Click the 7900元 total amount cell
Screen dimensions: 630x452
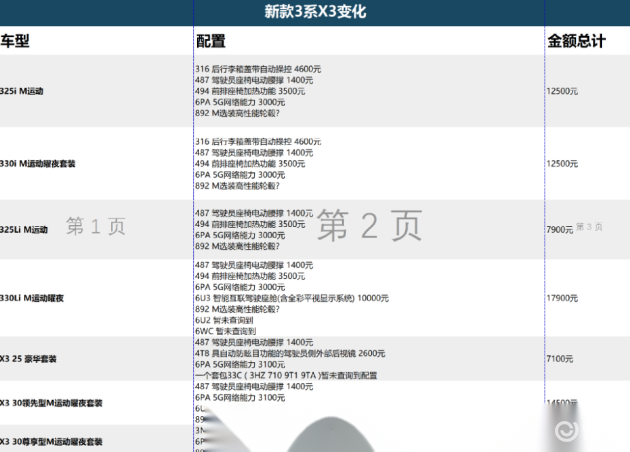click(559, 230)
